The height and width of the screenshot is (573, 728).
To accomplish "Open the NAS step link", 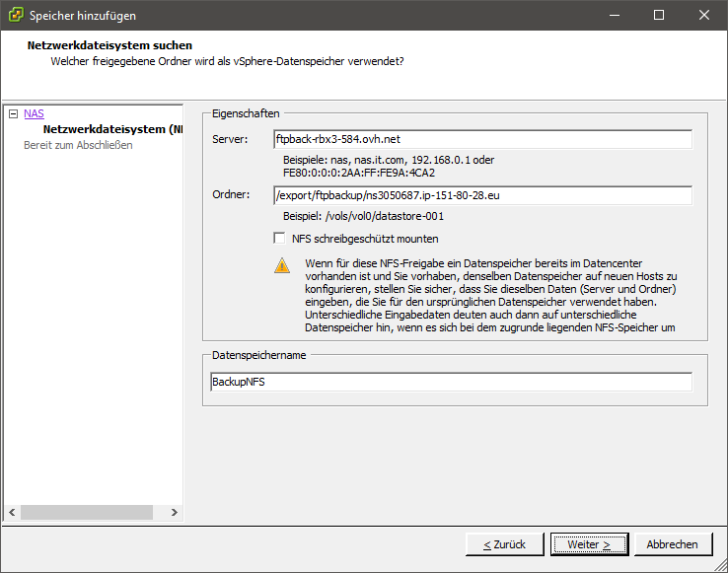I will (34, 114).
